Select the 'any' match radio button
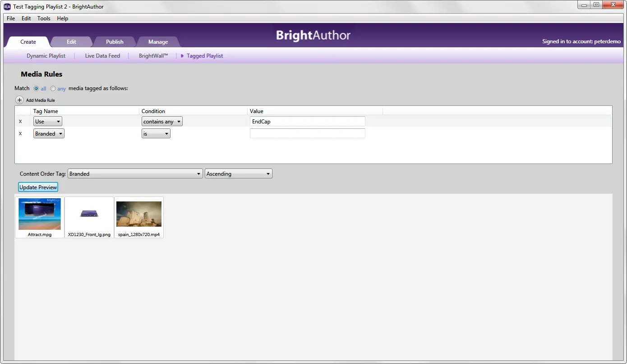Screen dimensions: 627x364 point(53,88)
